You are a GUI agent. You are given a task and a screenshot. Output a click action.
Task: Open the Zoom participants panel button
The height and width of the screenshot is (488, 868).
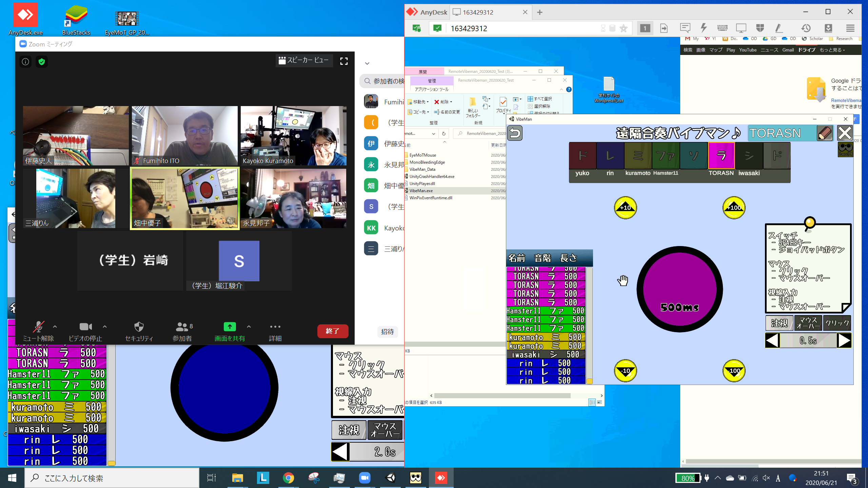pos(183,331)
